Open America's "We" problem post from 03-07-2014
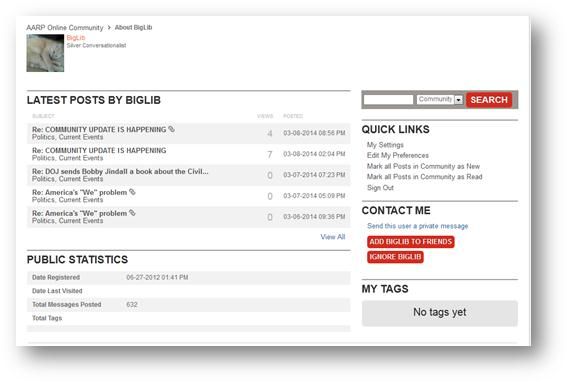This screenshot has height=382, width=567. coord(80,192)
